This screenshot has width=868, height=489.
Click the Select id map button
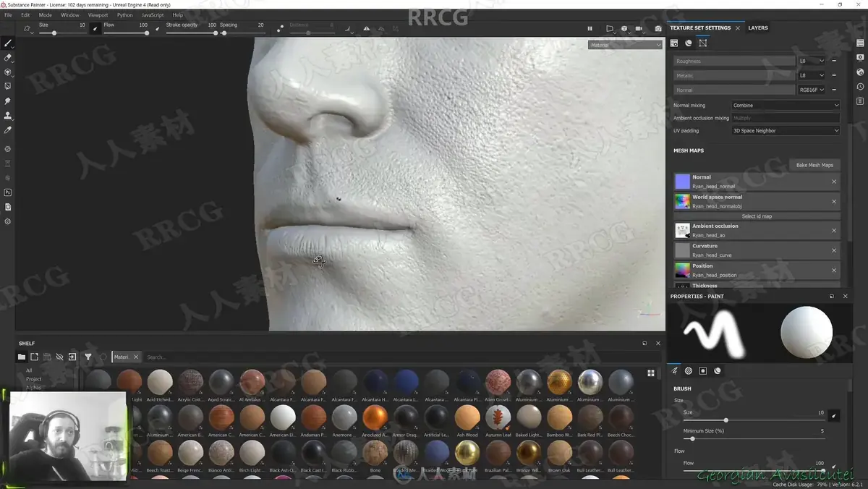pos(757,216)
